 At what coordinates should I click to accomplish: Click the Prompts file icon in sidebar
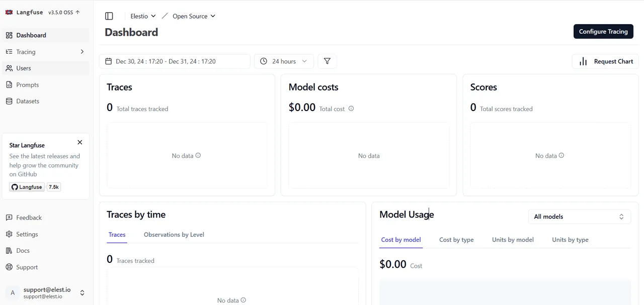tap(9, 85)
